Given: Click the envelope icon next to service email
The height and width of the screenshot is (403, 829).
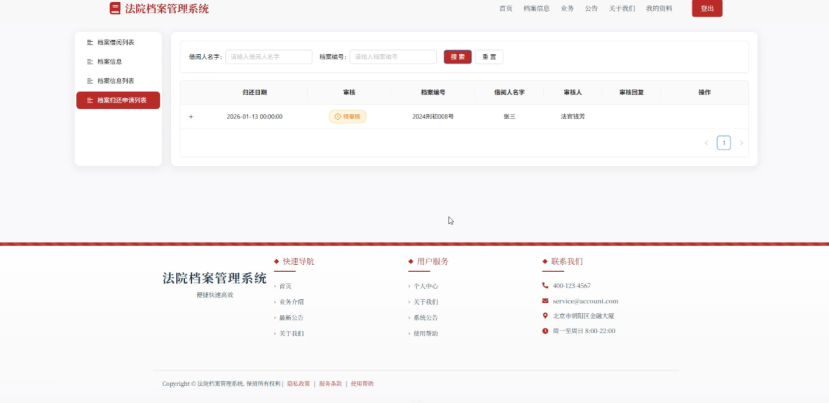Looking at the screenshot, I should (x=545, y=301).
